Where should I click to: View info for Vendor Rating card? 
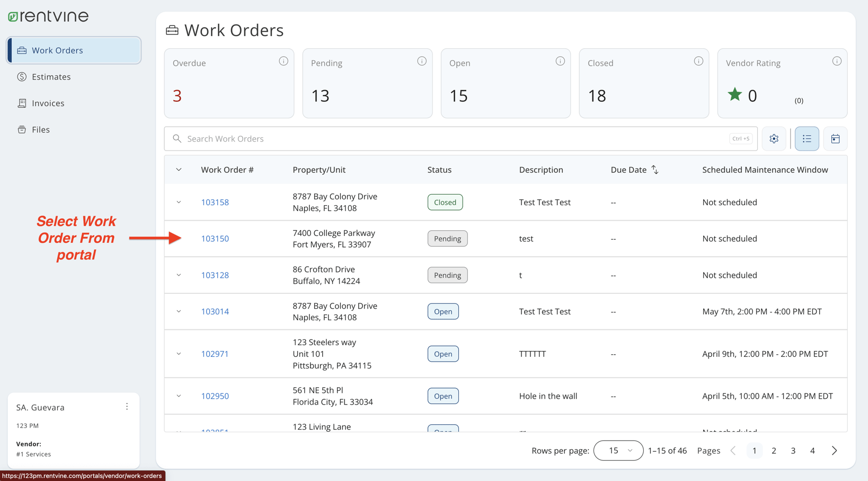[837, 60]
